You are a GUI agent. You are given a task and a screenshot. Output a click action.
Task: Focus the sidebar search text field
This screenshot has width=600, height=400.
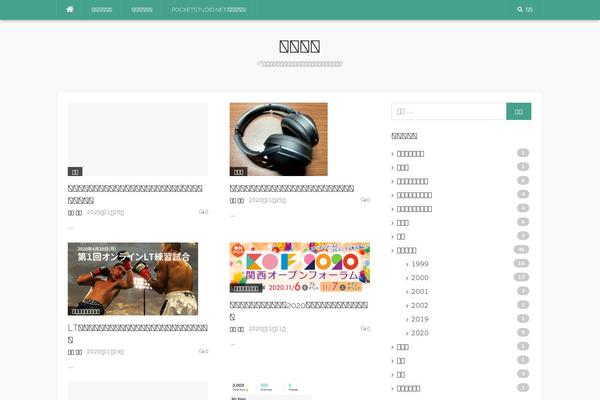click(448, 111)
